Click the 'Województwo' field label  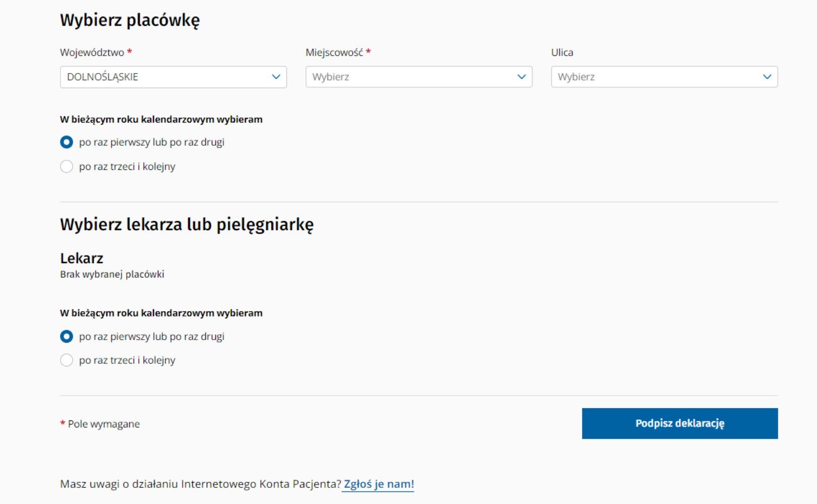92,52
